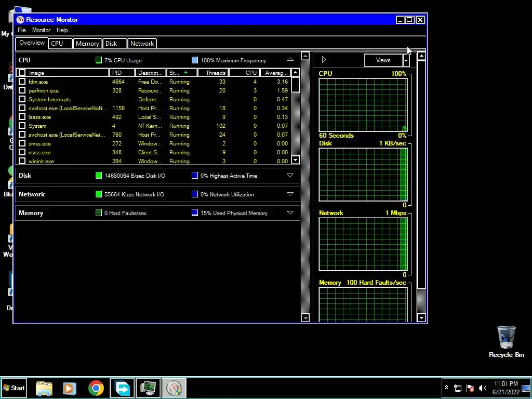Open the File menu

tap(22, 30)
